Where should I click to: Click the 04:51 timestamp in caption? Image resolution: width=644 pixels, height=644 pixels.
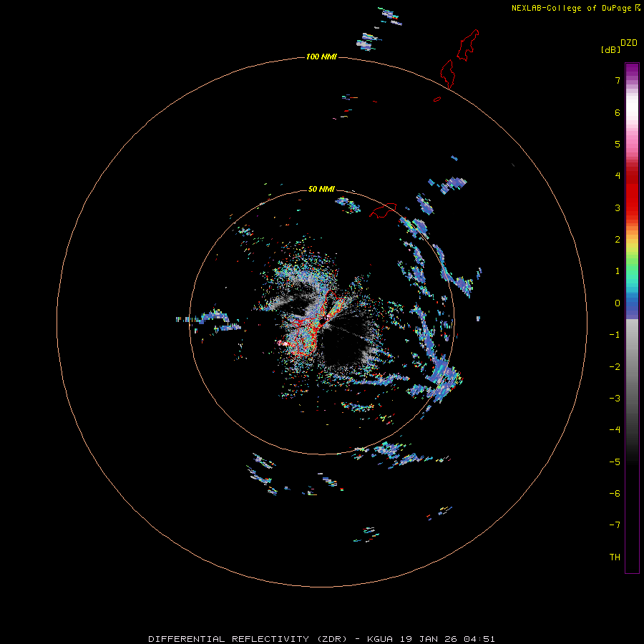(x=479, y=639)
